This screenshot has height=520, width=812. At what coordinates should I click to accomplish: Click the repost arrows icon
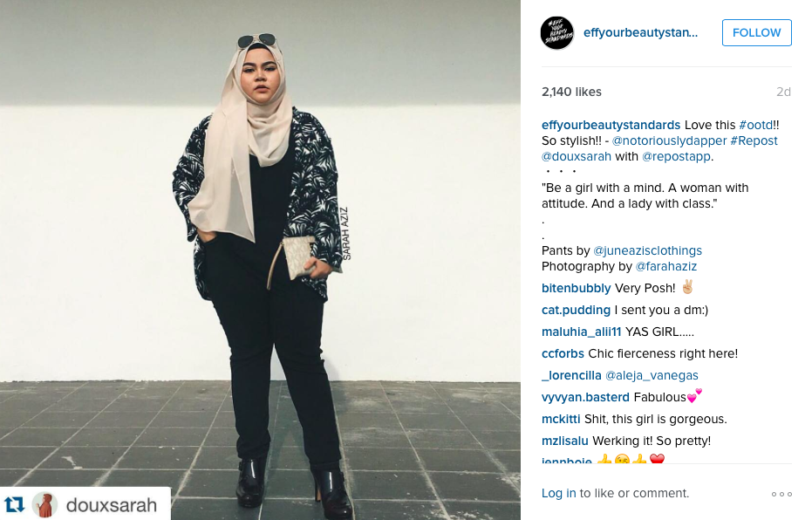15,504
